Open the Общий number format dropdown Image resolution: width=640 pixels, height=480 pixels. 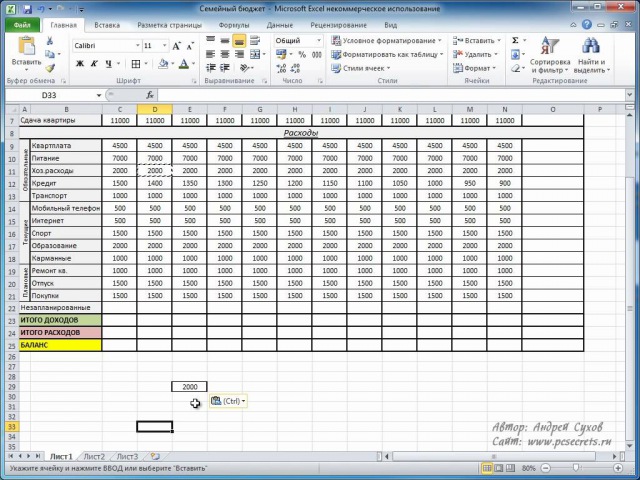point(319,40)
